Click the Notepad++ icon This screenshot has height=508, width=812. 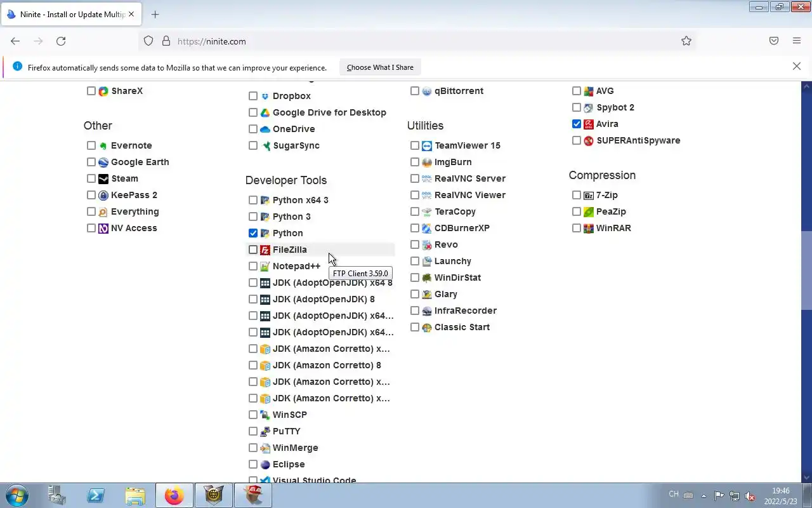point(265,266)
